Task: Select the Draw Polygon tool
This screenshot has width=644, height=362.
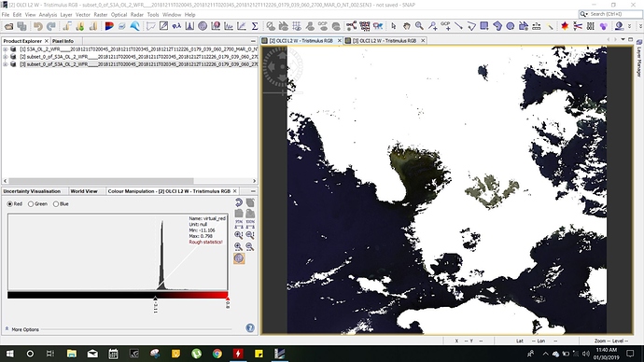Action: (497, 26)
